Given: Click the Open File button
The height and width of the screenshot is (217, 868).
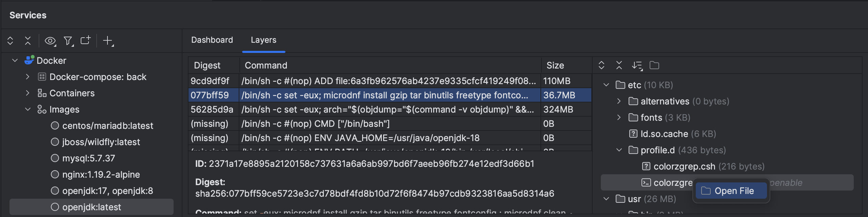Looking at the screenshot, I should point(731,191).
